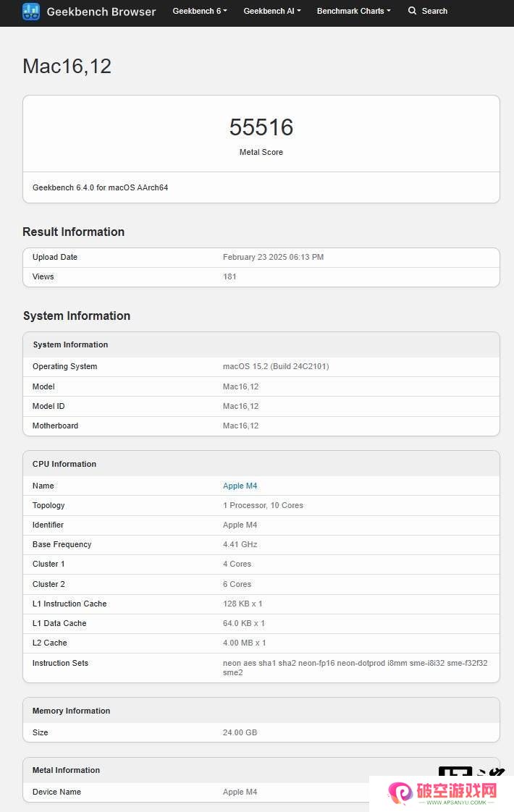Select L1 Instruction Cache value 128 KB
The height and width of the screenshot is (812, 514).
[243, 604]
